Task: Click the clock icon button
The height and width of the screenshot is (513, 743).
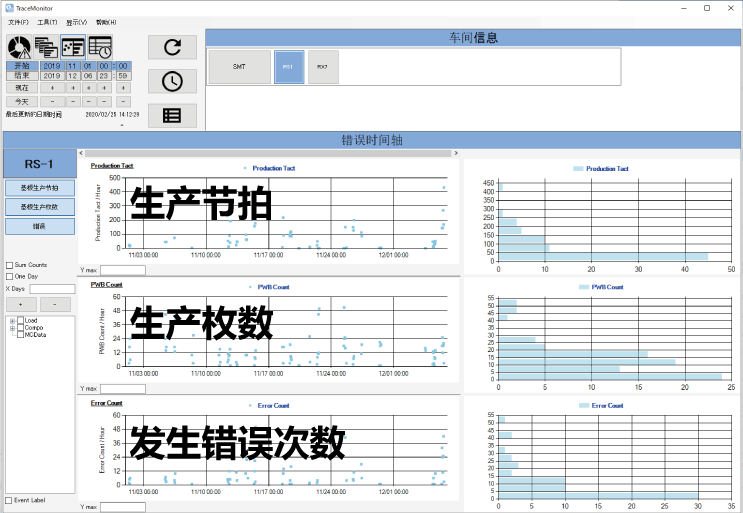Action: tap(172, 81)
